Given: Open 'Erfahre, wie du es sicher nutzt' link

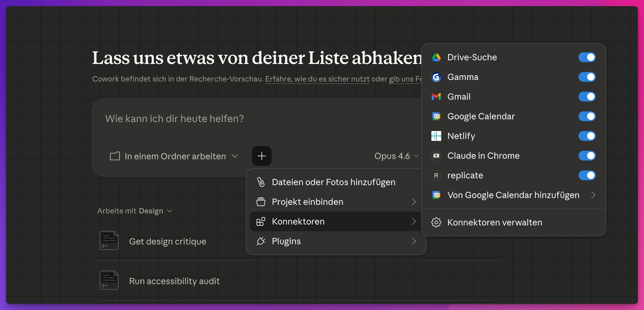Looking at the screenshot, I should (x=317, y=79).
